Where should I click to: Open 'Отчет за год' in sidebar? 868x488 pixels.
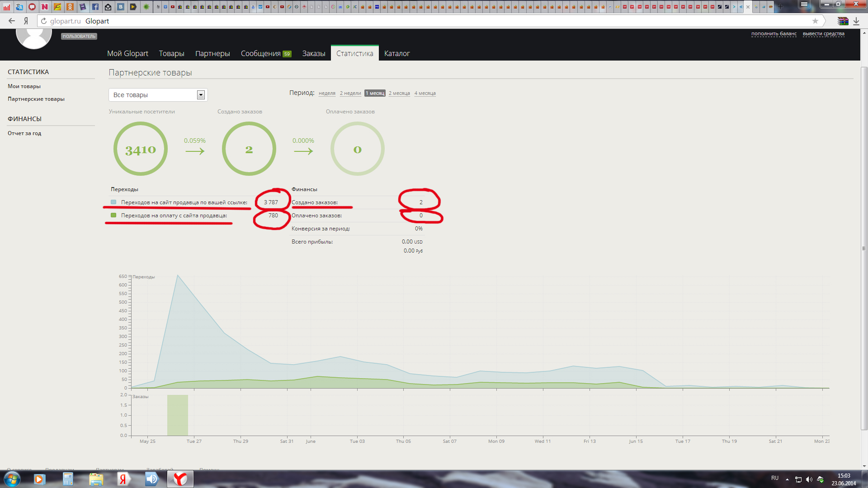(x=24, y=133)
